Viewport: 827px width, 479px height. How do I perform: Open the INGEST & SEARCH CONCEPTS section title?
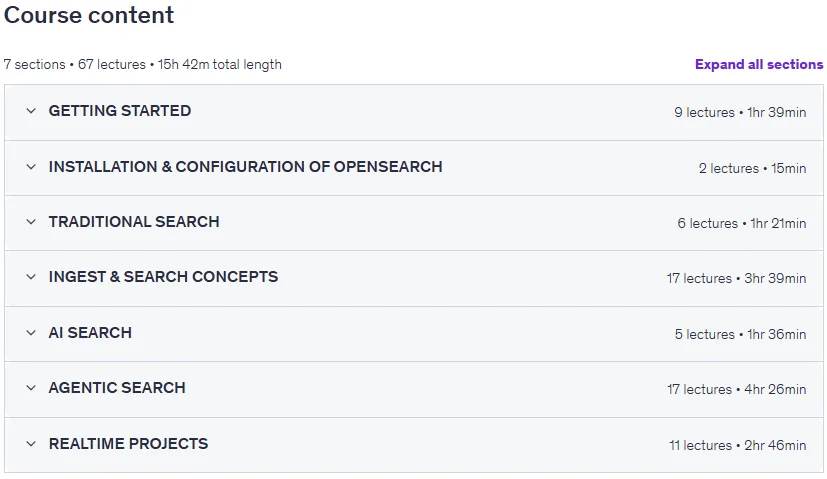(163, 277)
